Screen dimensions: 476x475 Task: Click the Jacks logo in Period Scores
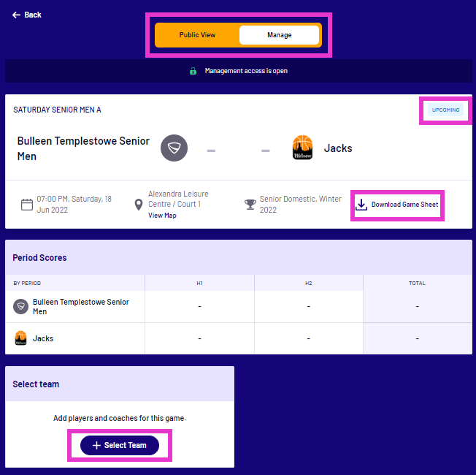click(x=21, y=338)
